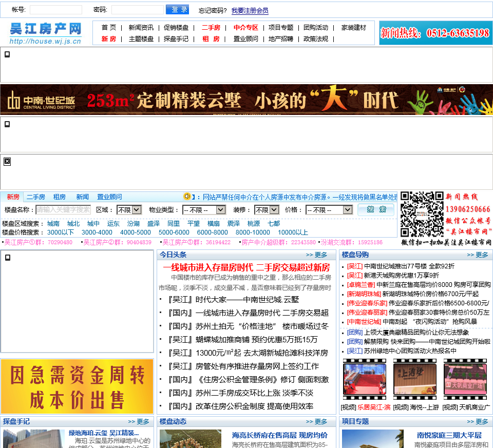Open 家装建材 navigation item
This screenshot has width=493, height=448.
(x=354, y=28)
